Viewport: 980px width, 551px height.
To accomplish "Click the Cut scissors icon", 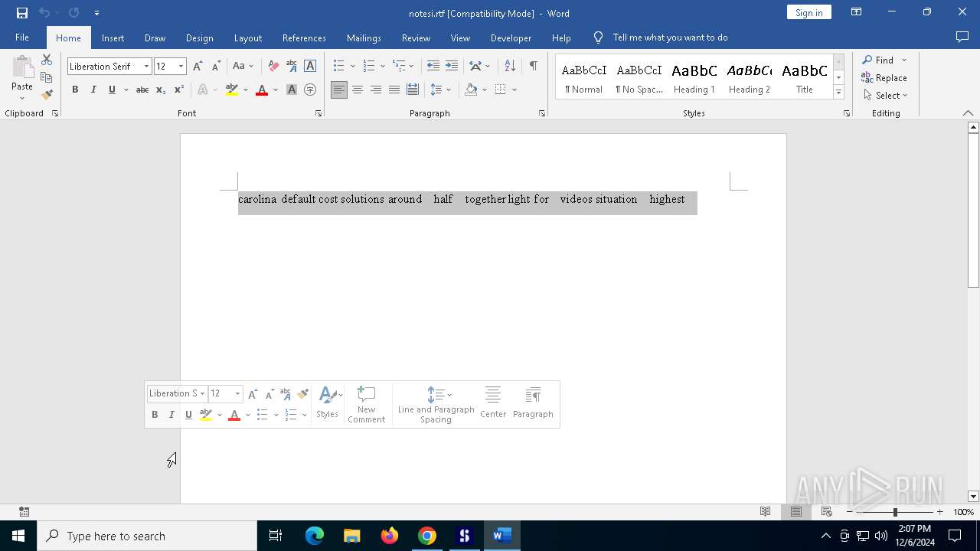I will (x=47, y=60).
